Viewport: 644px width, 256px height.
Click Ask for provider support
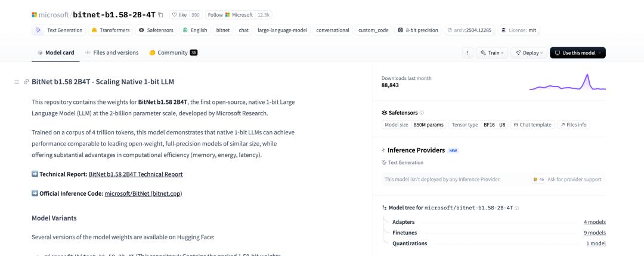571,179
